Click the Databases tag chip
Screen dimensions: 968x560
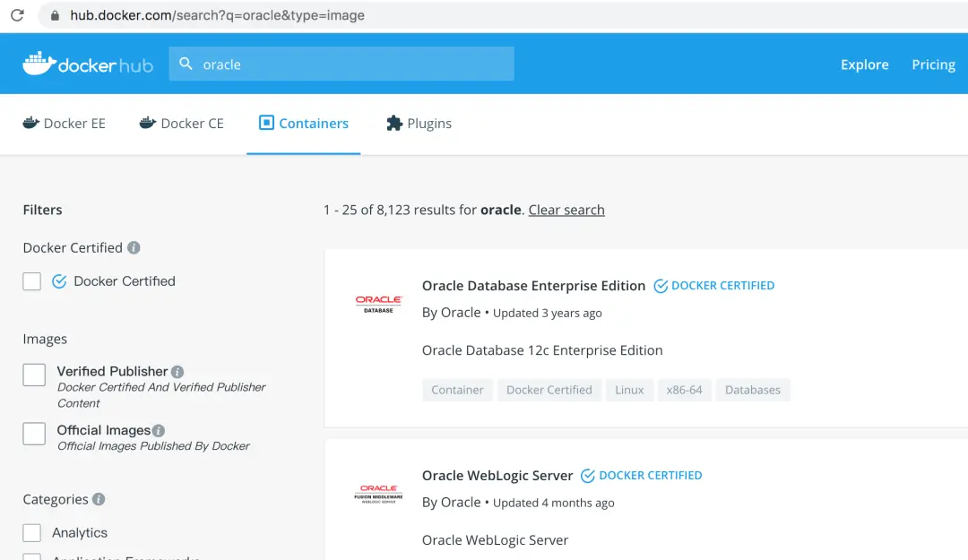[753, 390]
